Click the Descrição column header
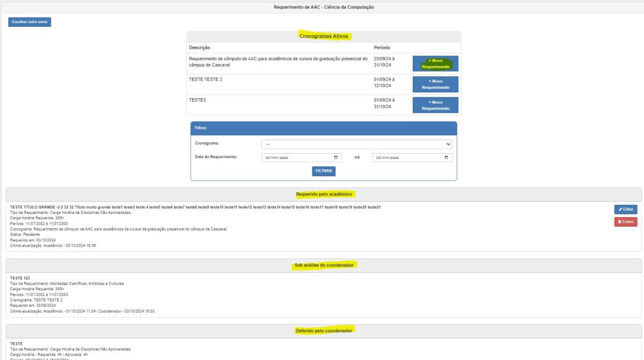The image size is (644, 360). [200, 48]
